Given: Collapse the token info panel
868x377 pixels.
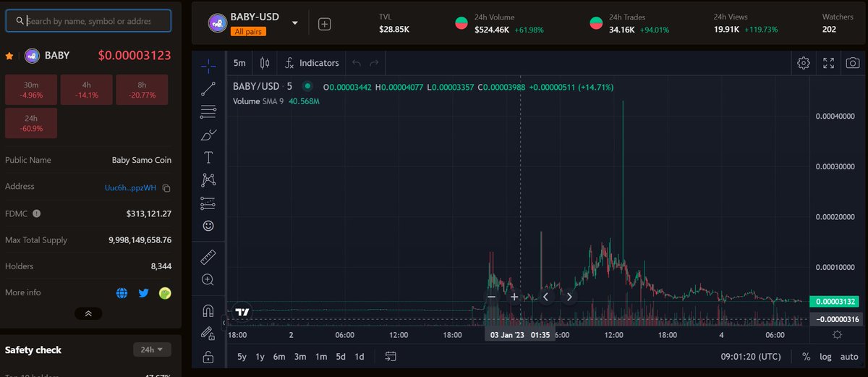Looking at the screenshot, I should [x=88, y=313].
